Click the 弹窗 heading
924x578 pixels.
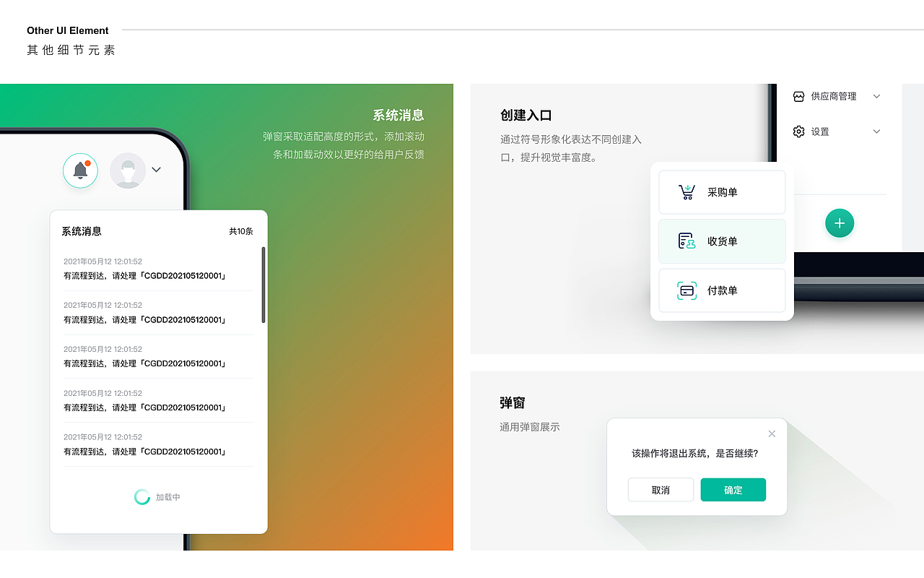coord(512,403)
